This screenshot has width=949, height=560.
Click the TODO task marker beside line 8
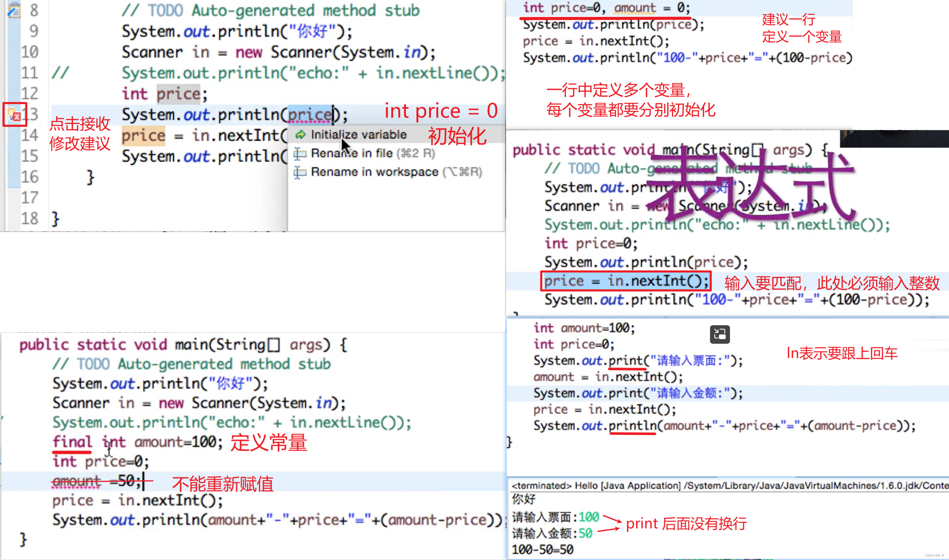click(x=14, y=10)
